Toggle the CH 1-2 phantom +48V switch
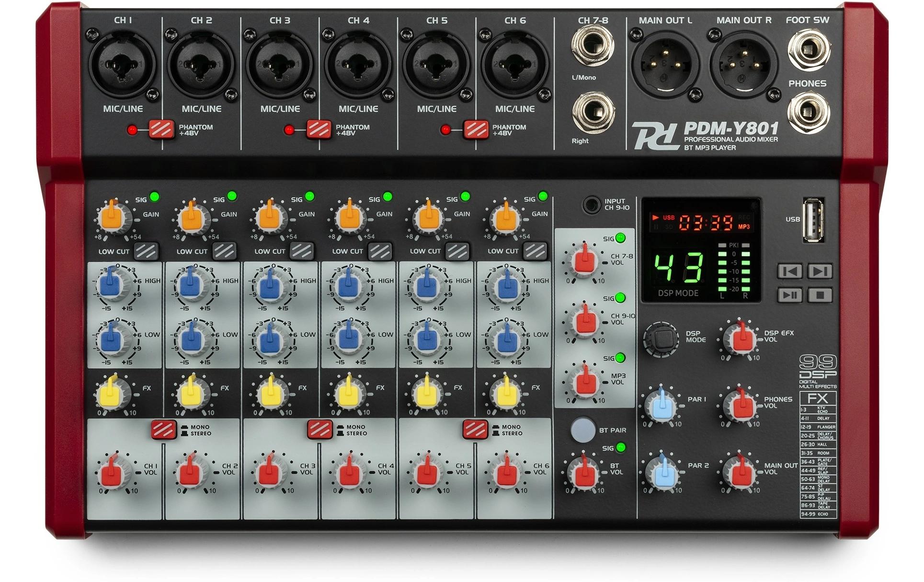Image resolution: width=924 pixels, height=582 pixels. coord(161,129)
